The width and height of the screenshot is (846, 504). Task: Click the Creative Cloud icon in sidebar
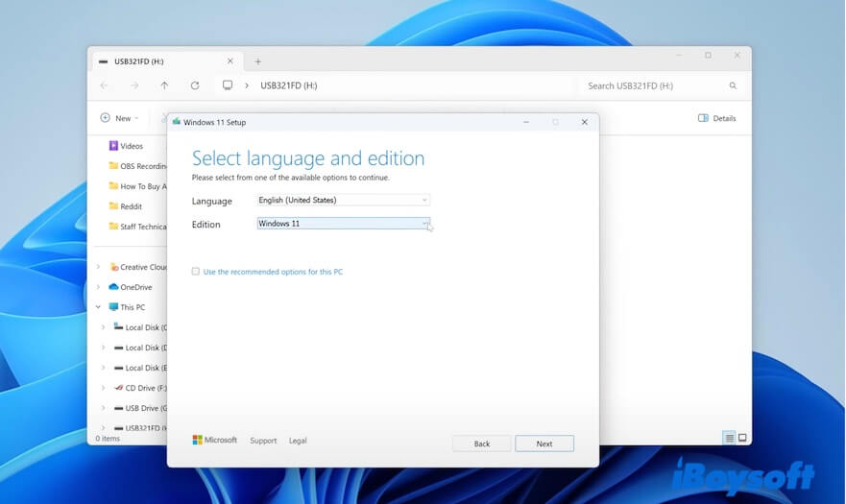114,267
